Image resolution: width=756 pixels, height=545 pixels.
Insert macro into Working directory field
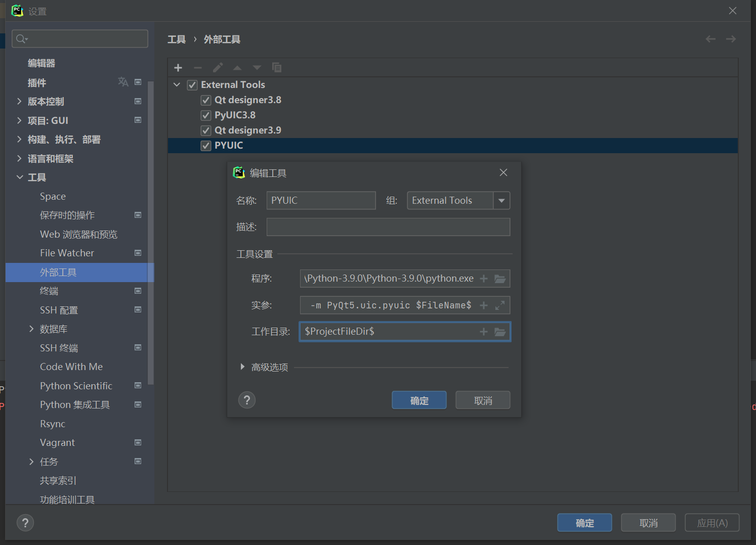click(484, 332)
